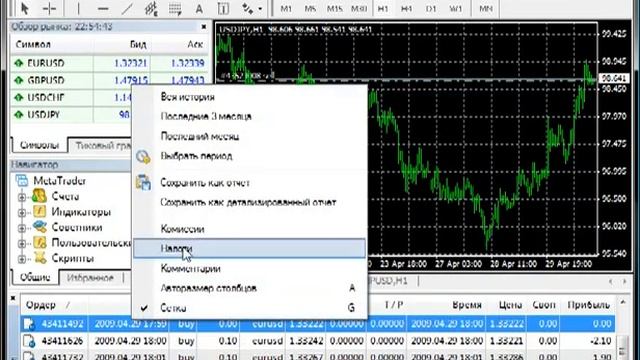This screenshot has height=360, width=640.
Task: Select Save as Detailed Report entry
Action: coord(250,202)
